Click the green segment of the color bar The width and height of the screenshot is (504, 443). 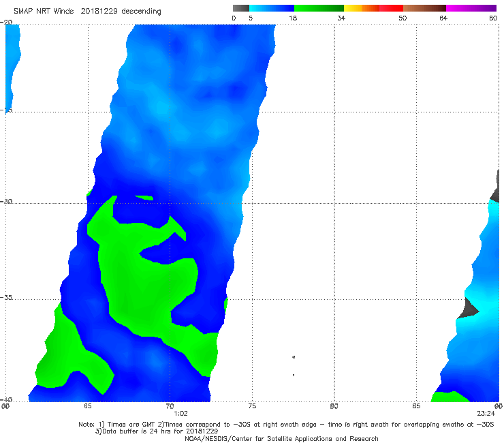[x=319, y=8]
